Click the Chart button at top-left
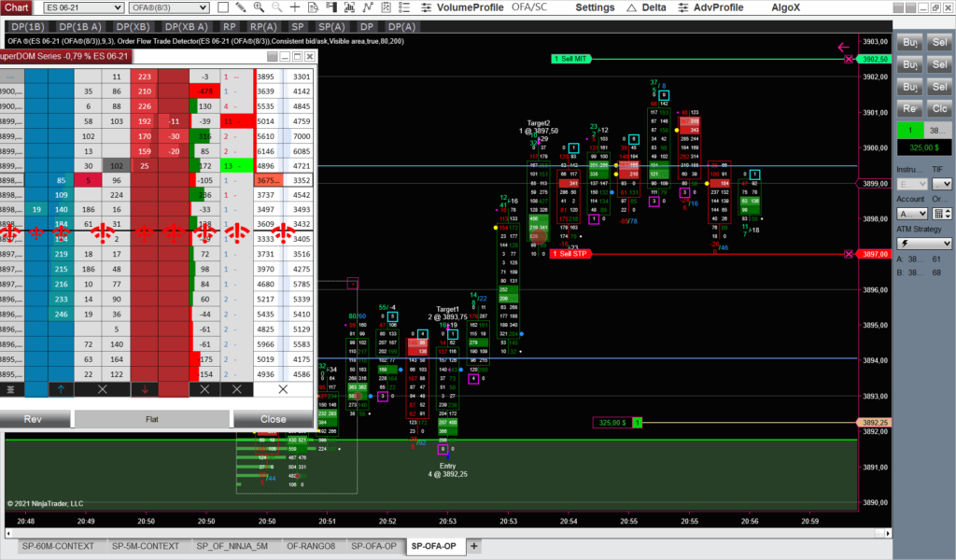This screenshot has height=560, width=956. (x=17, y=7)
